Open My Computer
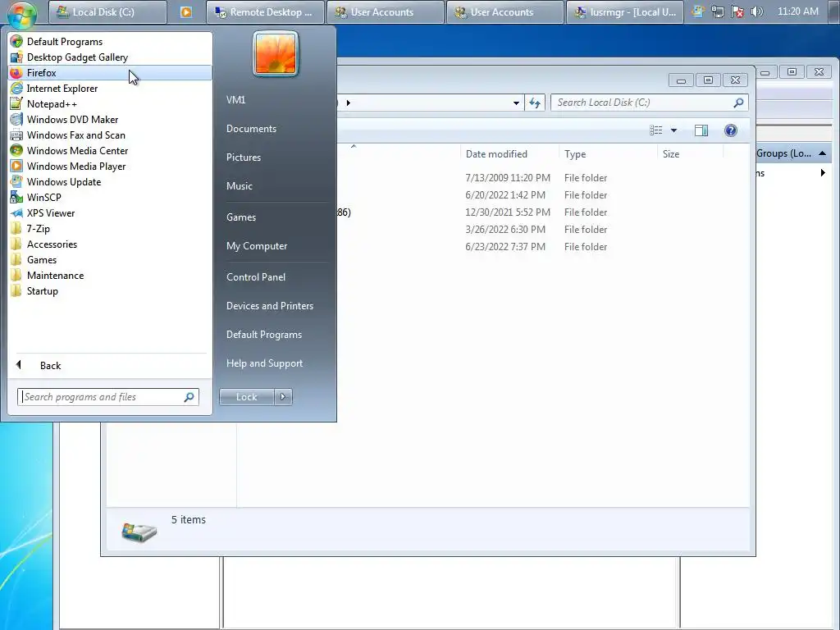This screenshot has height=630, width=840. 257,246
